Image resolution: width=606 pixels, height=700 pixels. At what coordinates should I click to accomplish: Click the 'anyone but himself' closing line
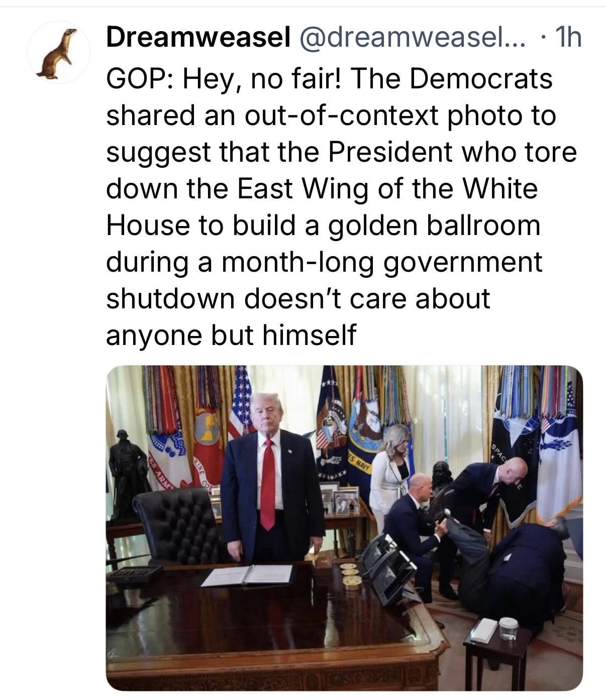[x=231, y=335]
